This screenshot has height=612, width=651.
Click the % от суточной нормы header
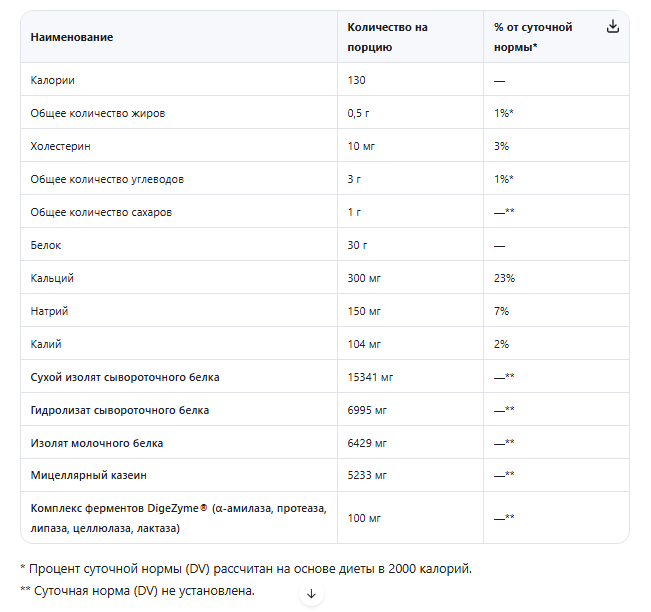(x=533, y=37)
